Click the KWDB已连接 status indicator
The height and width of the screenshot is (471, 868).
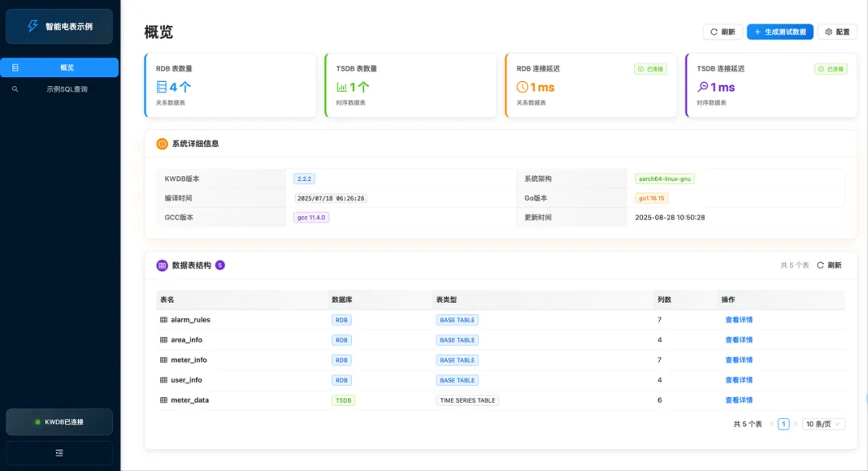coord(59,422)
